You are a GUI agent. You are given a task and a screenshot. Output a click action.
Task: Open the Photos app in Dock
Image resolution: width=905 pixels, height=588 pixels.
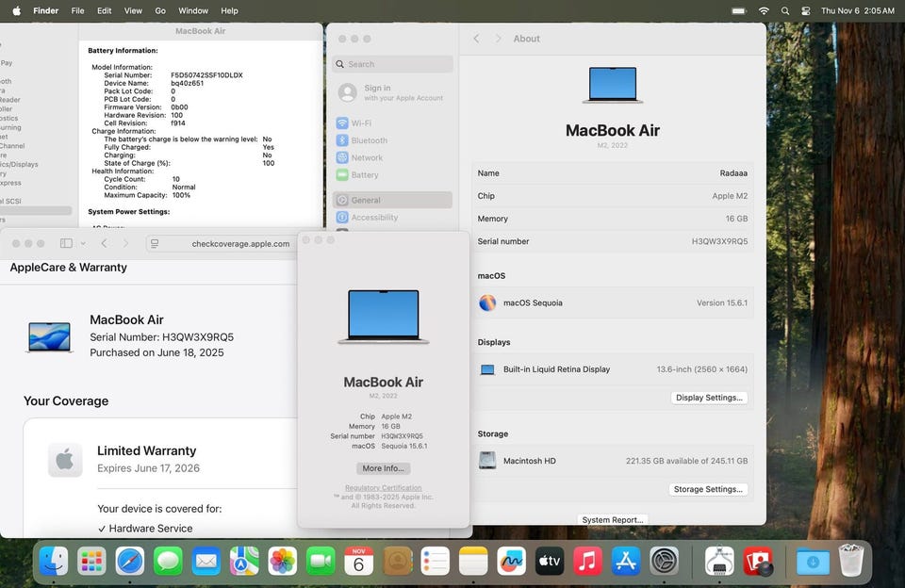(283, 562)
